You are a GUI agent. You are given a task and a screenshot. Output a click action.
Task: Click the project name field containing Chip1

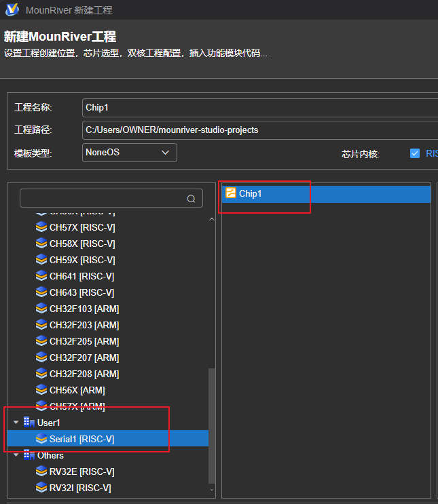pos(260,108)
